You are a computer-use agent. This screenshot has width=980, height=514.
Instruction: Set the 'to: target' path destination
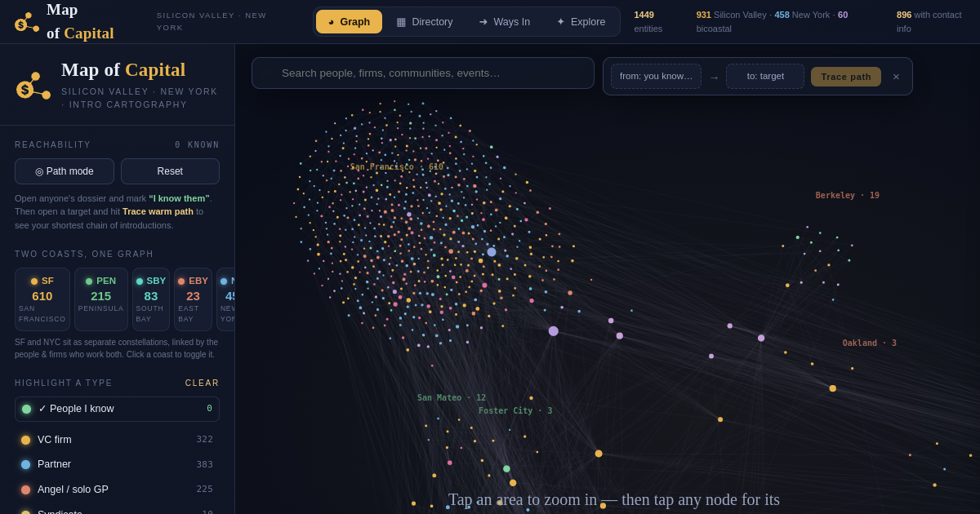point(765,76)
